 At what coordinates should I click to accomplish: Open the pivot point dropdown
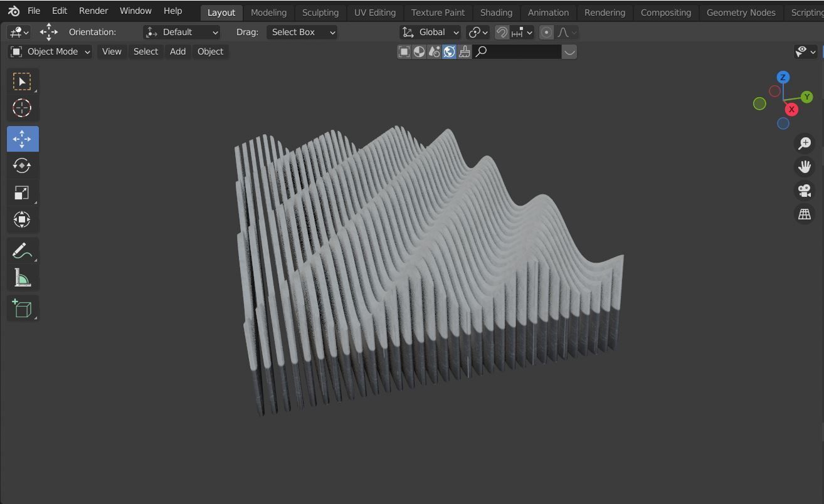click(478, 32)
